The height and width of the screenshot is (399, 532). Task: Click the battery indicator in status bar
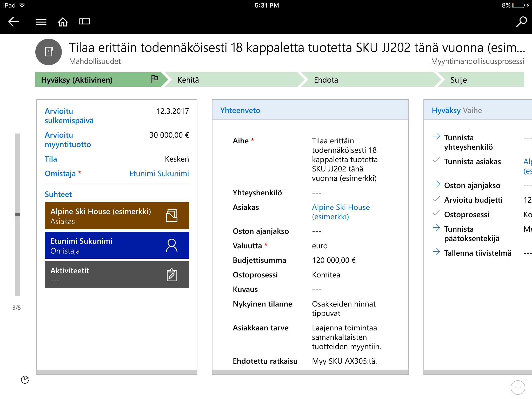click(519, 5)
